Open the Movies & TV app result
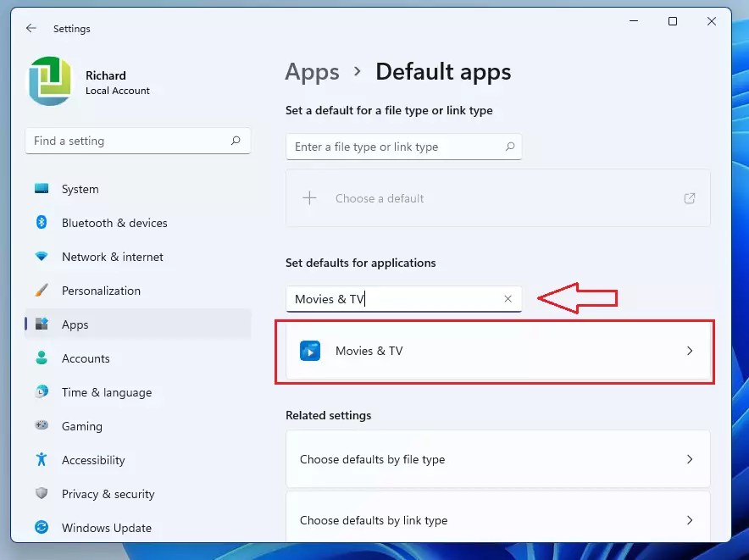Image resolution: width=749 pixels, height=560 pixels. [x=497, y=352]
